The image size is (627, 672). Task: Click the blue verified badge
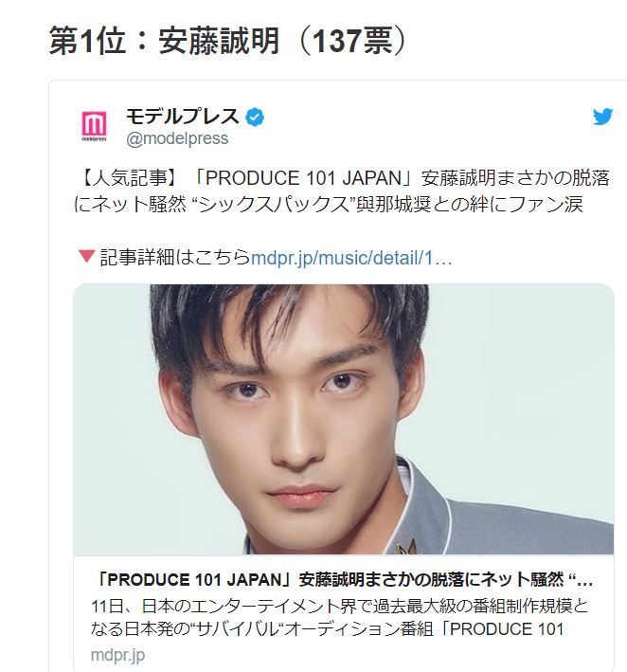click(255, 117)
